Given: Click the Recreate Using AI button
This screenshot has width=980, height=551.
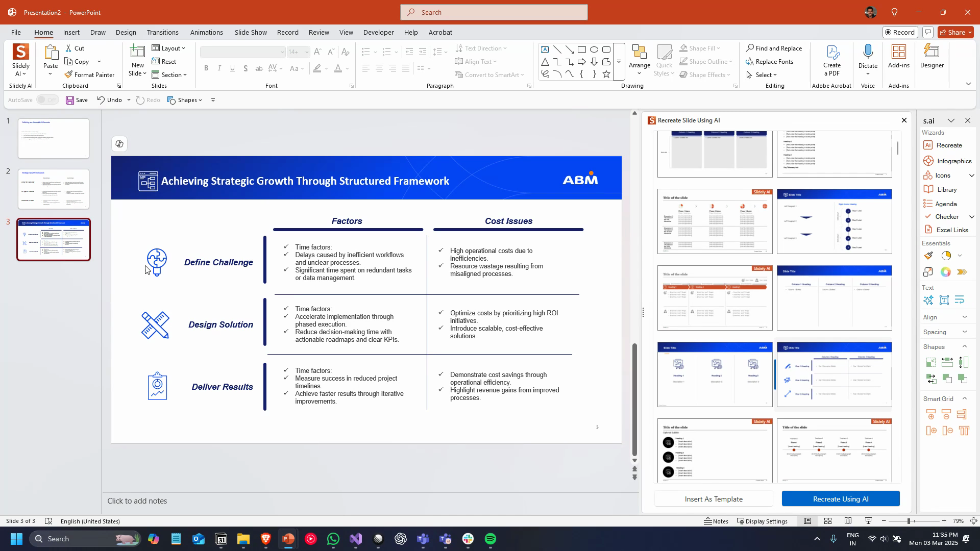Looking at the screenshot, I should (x=840, y=499).
